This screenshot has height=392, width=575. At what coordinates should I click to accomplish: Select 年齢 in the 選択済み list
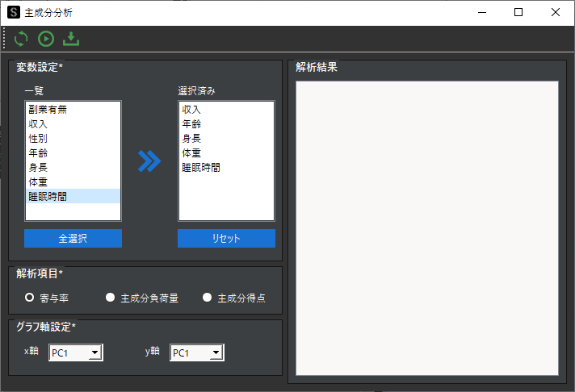226,124
